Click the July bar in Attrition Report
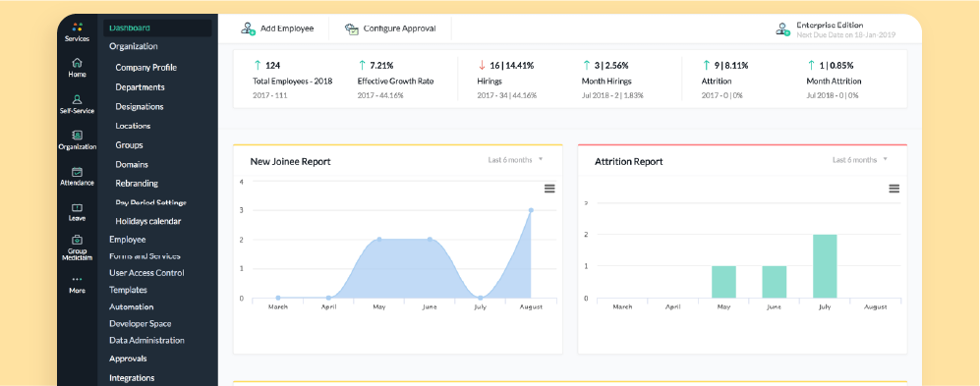 [825, 266]
